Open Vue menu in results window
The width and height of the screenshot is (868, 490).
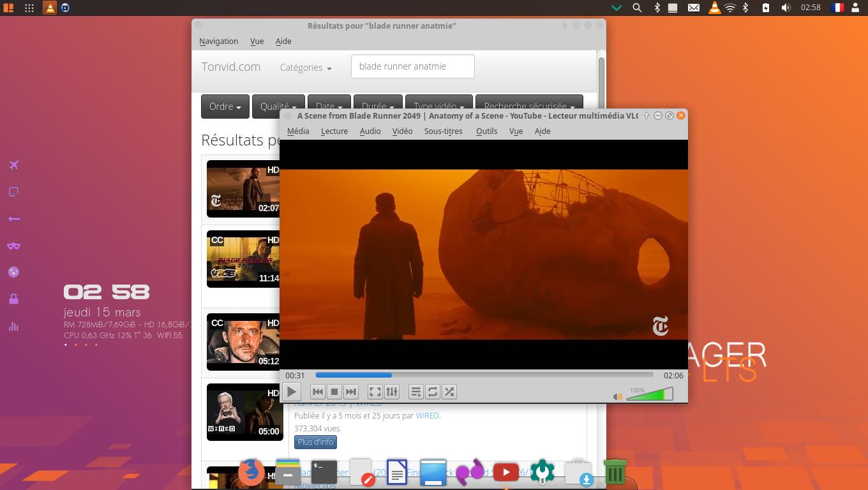coord(257,41)
